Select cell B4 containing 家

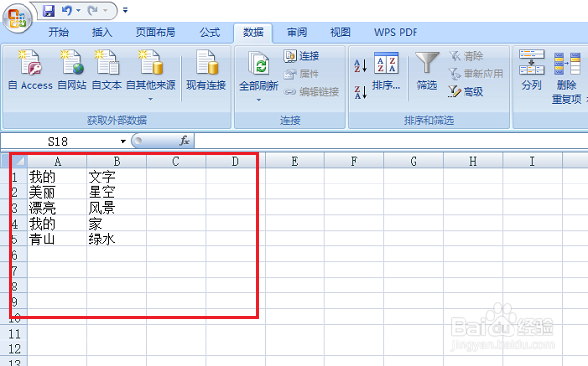coord(117,224)
